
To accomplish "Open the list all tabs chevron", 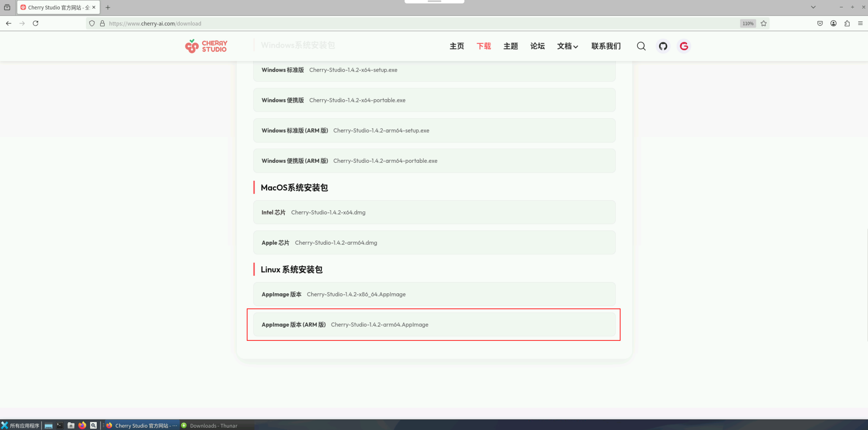I will (x=813, y=7).
